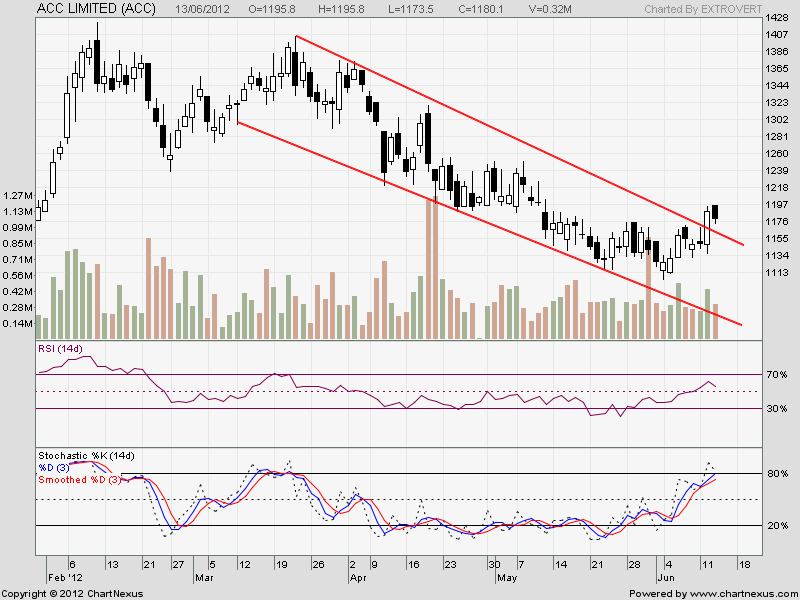The height and width of the screenshot is (600, 800).
Task: Click the RSI (14d) indicator label
Action: tap(61, 349)
